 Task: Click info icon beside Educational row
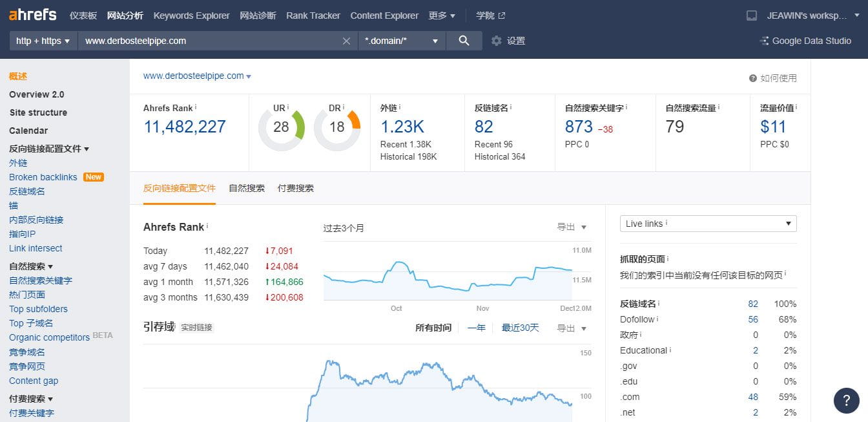[670, 350]
